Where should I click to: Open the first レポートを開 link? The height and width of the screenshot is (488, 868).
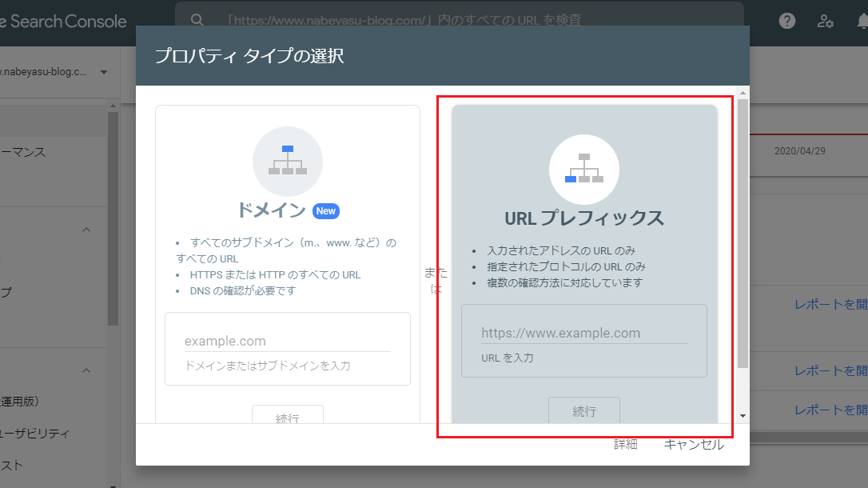[831, 305]
